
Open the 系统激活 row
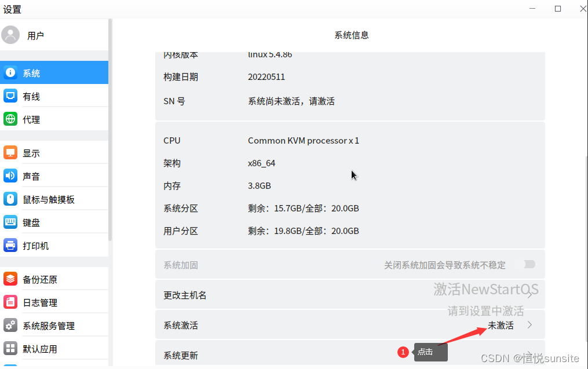point(350,325)
